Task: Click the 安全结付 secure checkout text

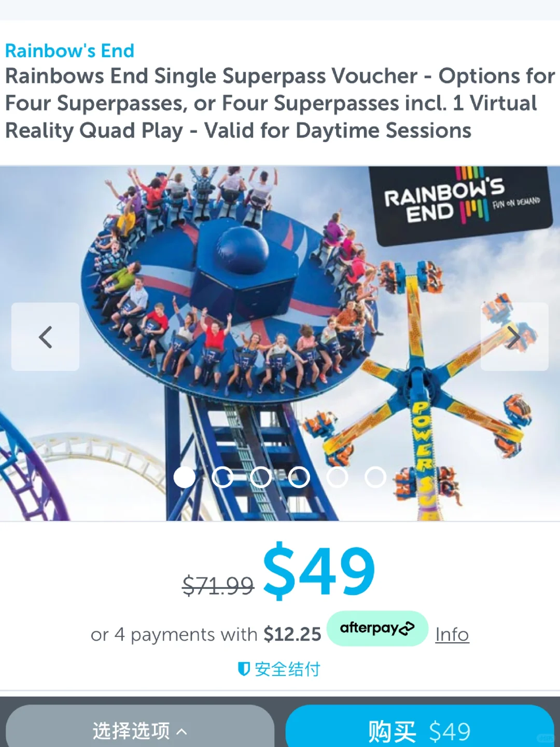Action: click(287, 669)
